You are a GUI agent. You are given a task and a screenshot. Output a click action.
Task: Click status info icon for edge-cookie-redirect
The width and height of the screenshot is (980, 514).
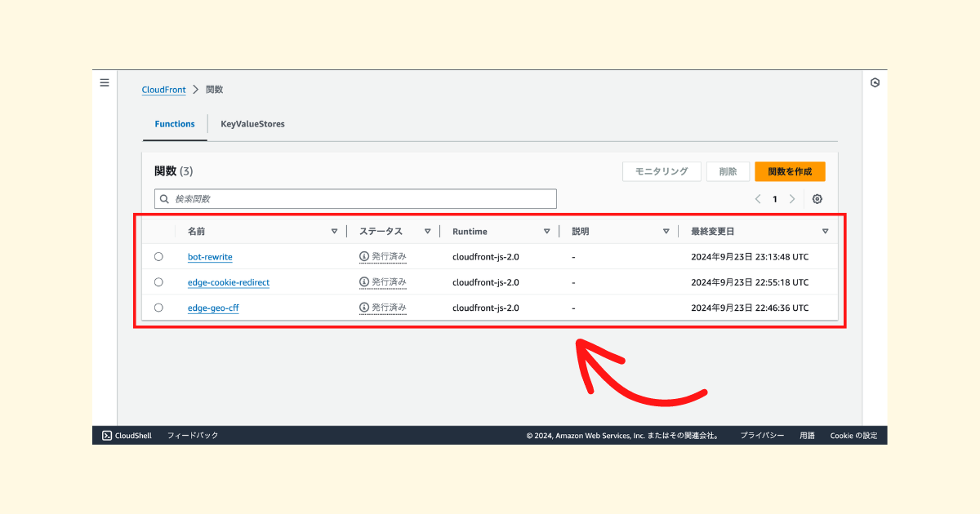(x=364, y=282)
